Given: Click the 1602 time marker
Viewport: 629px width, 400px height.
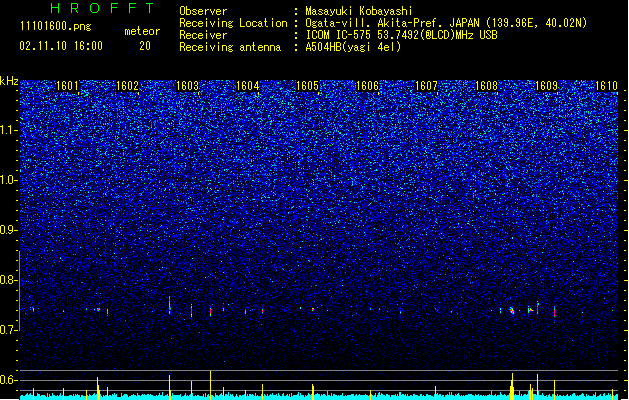Looking at the screenshot, I should click(x=127, y=86).
